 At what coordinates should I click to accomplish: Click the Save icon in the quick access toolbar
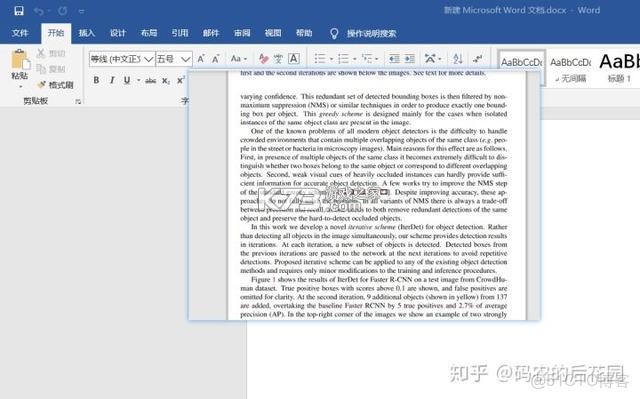click(19, 11)
